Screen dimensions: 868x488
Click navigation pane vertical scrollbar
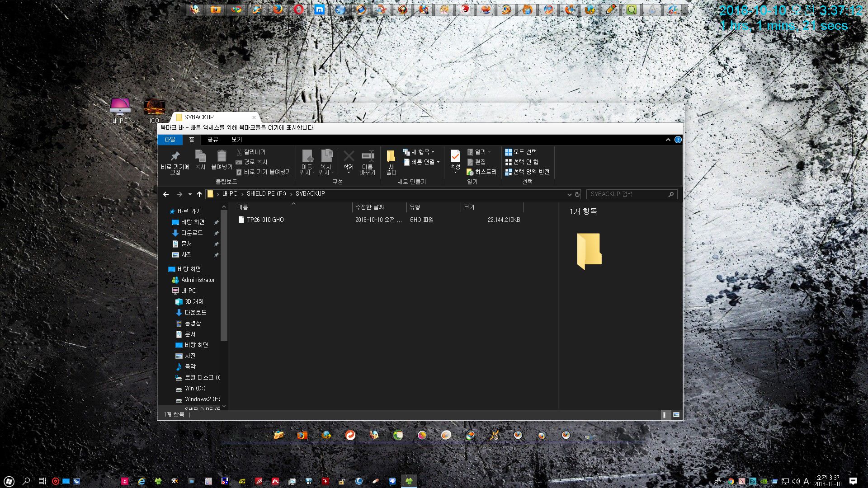224,275
